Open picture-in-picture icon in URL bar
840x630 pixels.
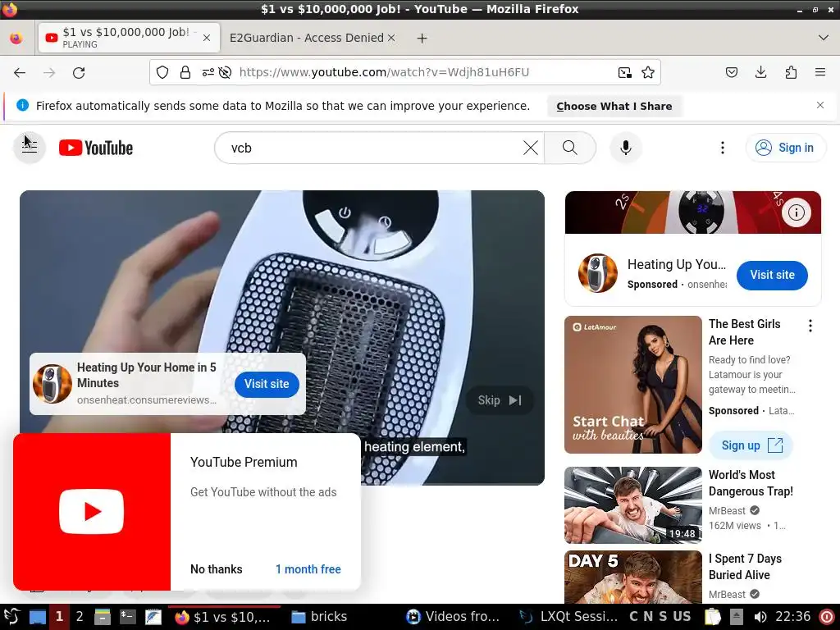[x=624, y=72]
